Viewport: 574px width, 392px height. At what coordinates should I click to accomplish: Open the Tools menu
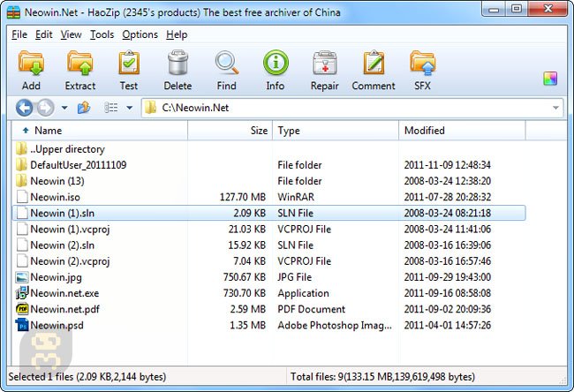[x=102, y=34]
